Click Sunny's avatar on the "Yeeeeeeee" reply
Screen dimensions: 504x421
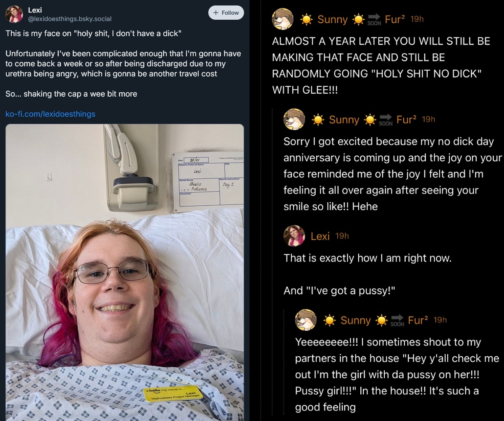pyautogui.click(x=306, y=320)
